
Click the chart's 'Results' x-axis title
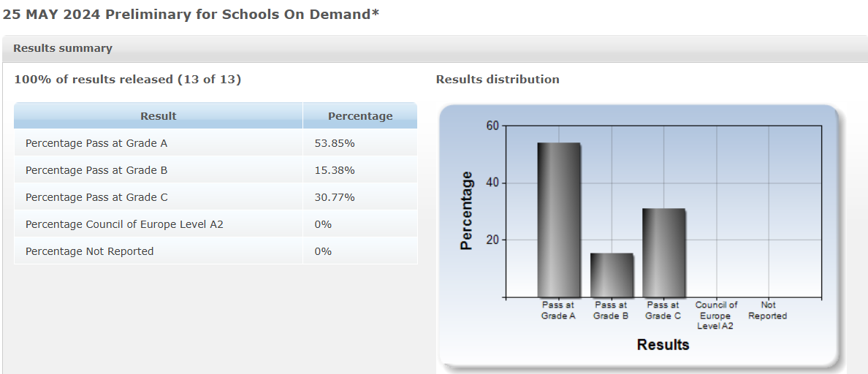(663, 345)
